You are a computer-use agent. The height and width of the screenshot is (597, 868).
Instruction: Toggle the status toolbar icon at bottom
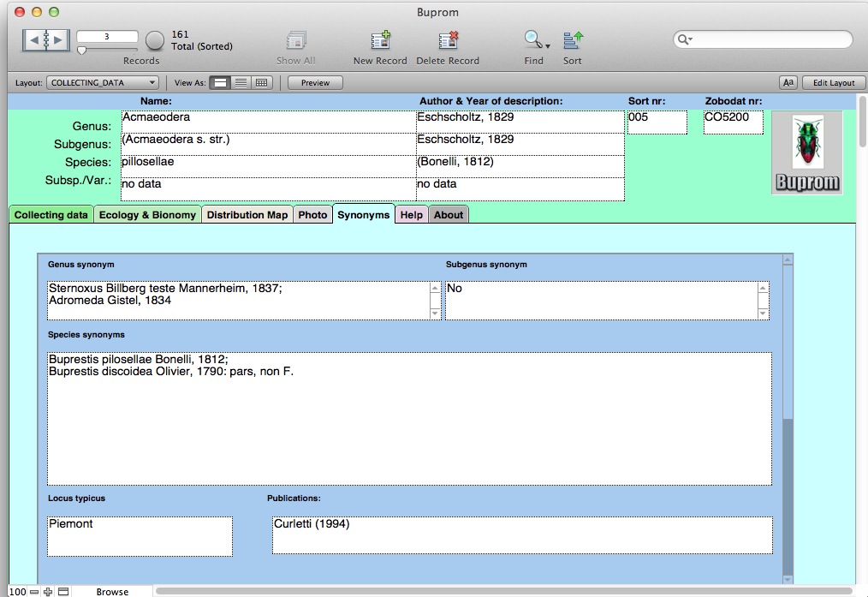point(63,592)
